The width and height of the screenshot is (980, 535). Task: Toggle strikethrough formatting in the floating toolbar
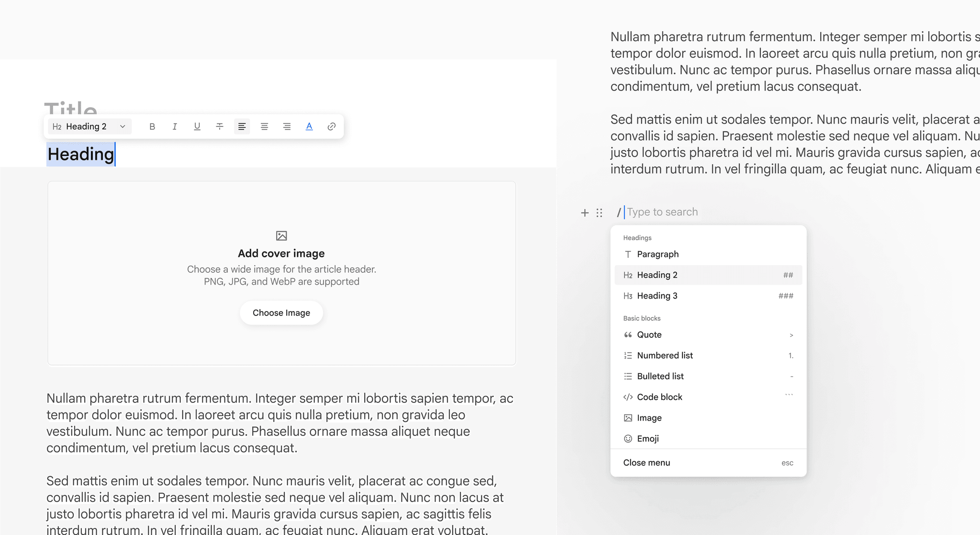tap(220, 127)
